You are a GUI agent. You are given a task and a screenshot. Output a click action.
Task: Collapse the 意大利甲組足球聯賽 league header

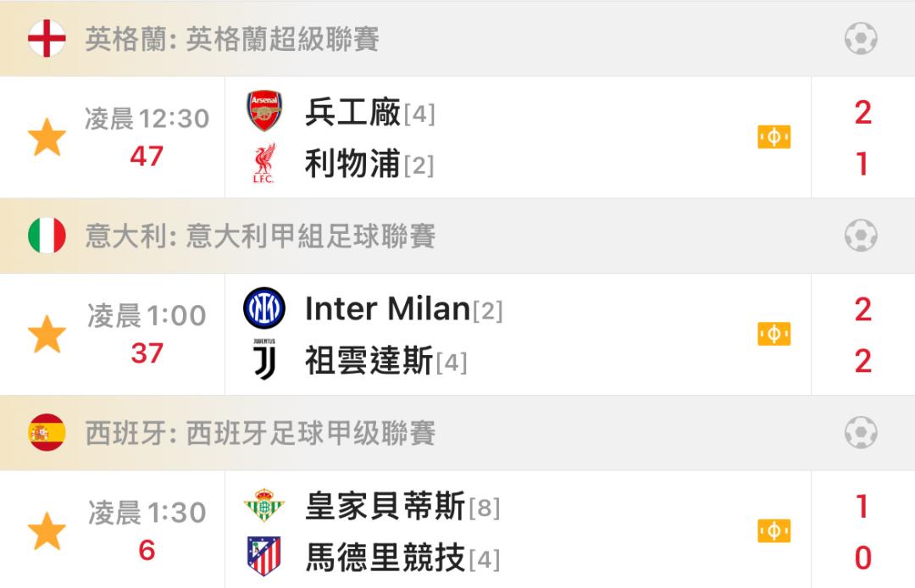click(x=457, y=236)
